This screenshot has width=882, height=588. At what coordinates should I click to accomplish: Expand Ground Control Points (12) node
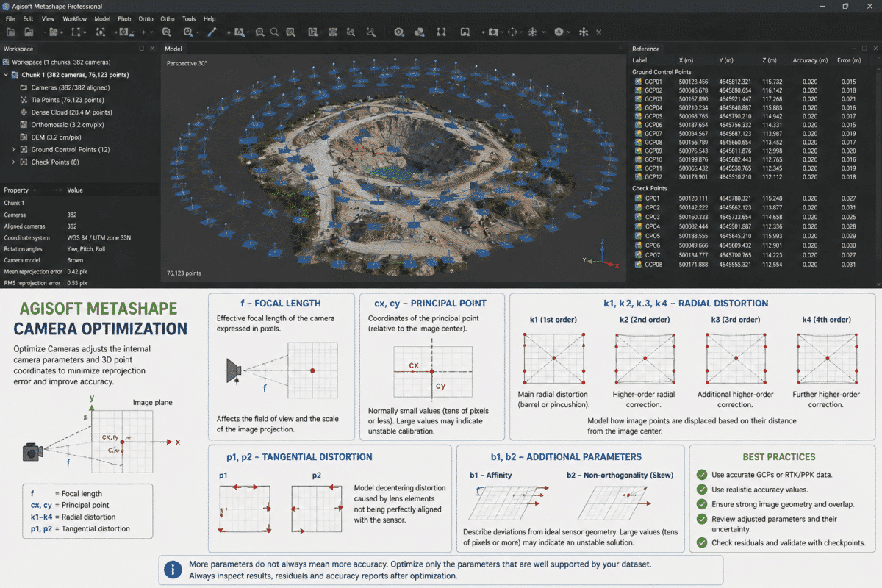tap(14, 149)
